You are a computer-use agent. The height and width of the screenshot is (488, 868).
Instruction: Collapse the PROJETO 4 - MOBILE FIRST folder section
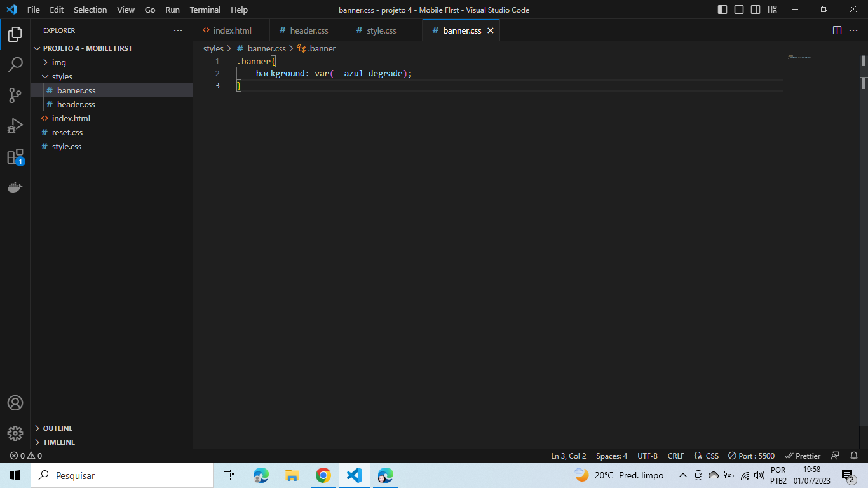(111, 48)
